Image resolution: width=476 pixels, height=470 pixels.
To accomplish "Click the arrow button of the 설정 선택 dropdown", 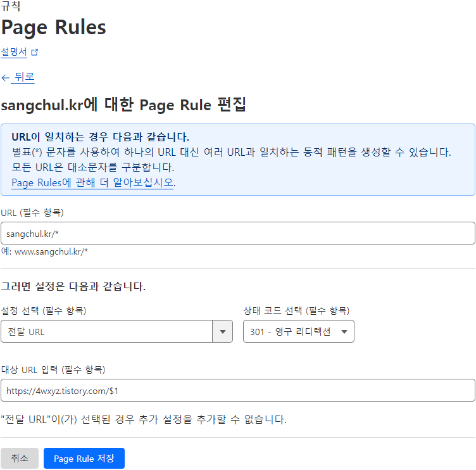I will [x=223, y=331].
